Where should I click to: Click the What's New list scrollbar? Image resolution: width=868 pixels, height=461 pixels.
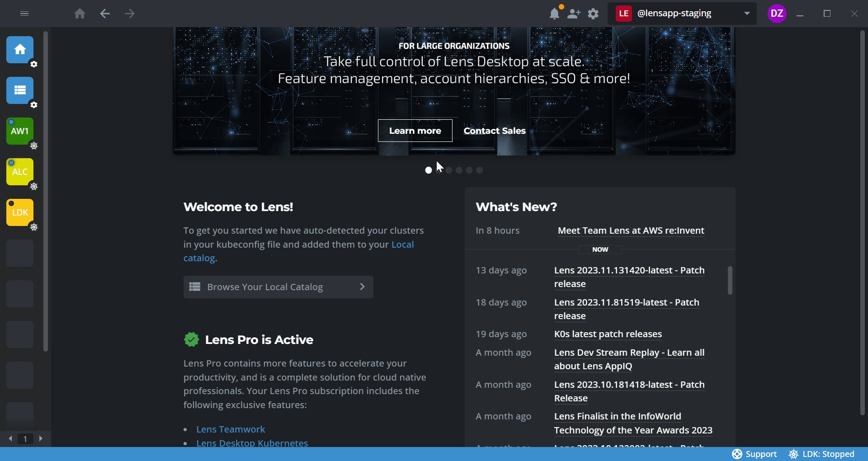coord(730,280)
